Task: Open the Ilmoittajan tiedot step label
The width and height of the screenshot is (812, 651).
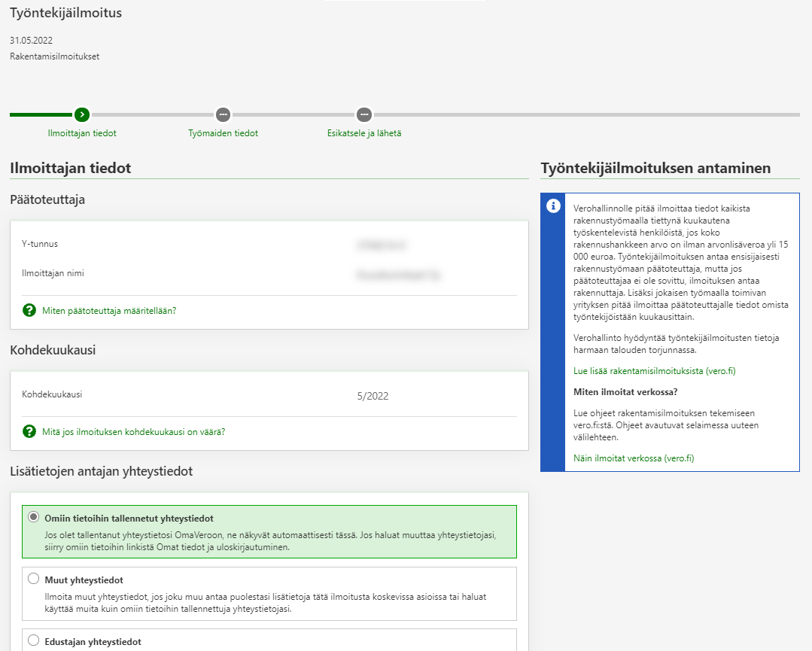Action: pyautogui.click(x=82, y=133)
